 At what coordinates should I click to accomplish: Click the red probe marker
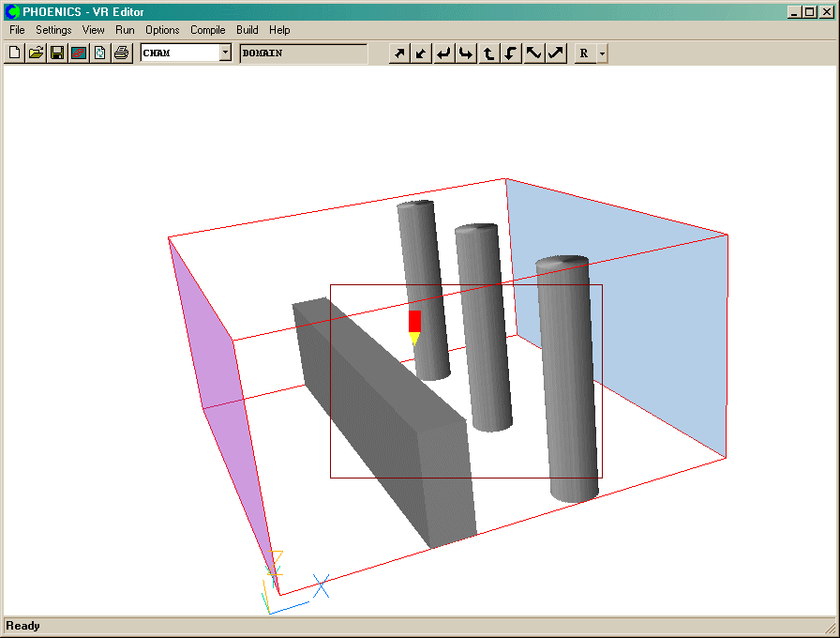414,321
